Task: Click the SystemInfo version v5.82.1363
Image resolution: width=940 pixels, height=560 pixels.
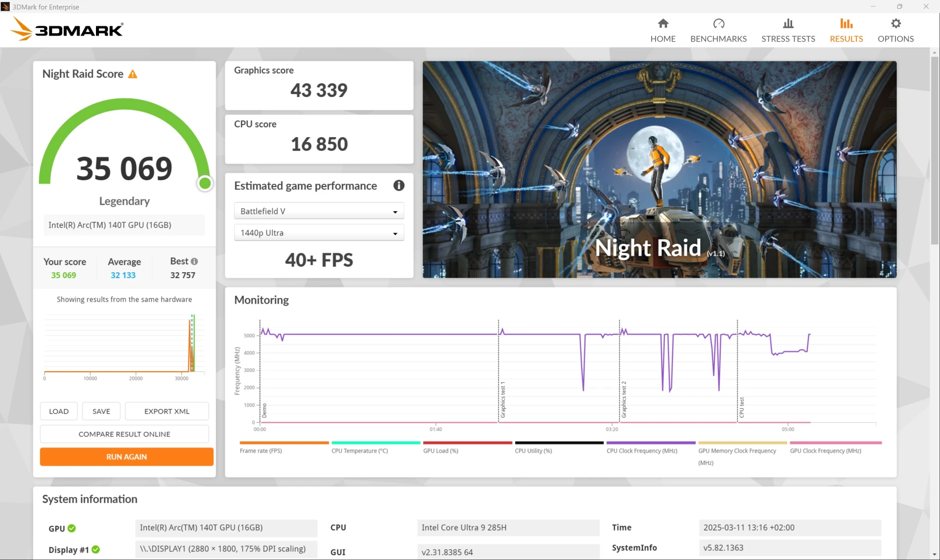Action: click(789, 548)
